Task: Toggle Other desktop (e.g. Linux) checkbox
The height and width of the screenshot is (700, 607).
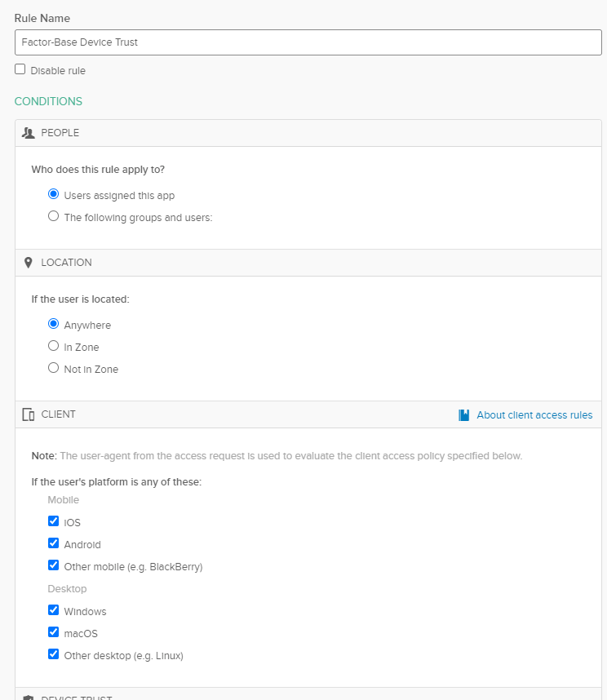Action: pyautogui.click(x=54, y=654)
